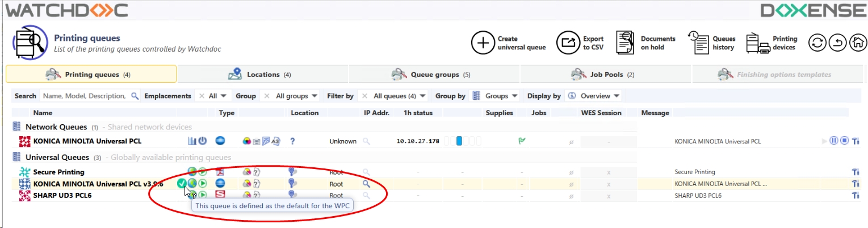Switch to Locations tab
The height and width of the screenshot is (228, 868).
pos(263,74)
